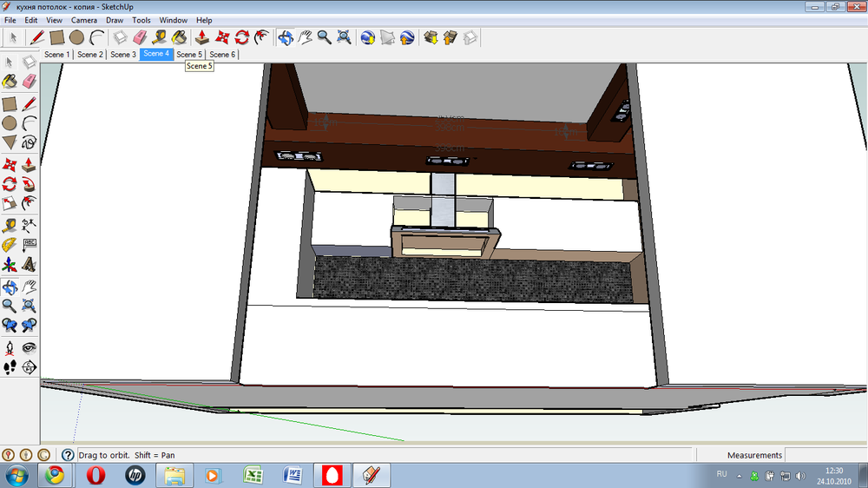This screenshot has height=488, width=868.
Task: Click the Instructor help icon in status bar
Action: pos(67,455)
